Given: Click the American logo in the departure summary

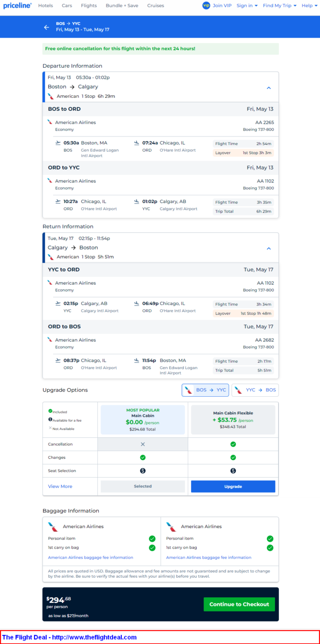Looking at the screenshot, I should point(51,96).
